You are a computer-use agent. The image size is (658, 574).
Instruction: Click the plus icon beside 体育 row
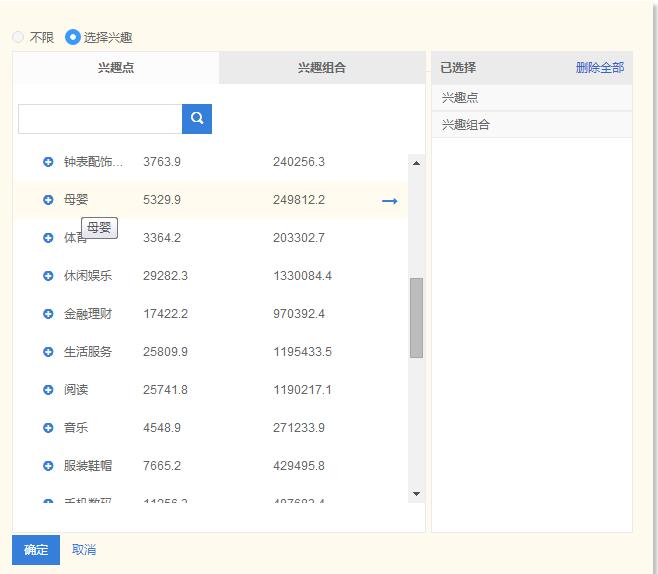(x=48, y=238)
